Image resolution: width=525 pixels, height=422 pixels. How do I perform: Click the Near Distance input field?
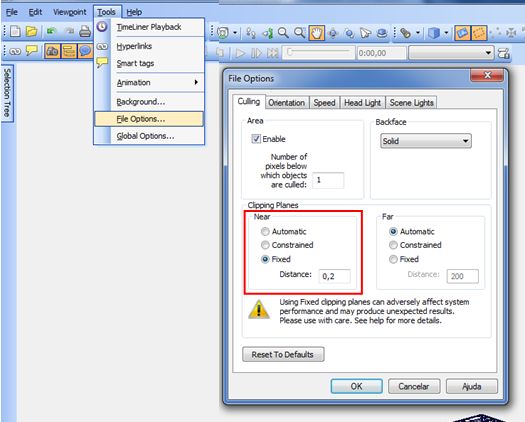click(334, 276)
